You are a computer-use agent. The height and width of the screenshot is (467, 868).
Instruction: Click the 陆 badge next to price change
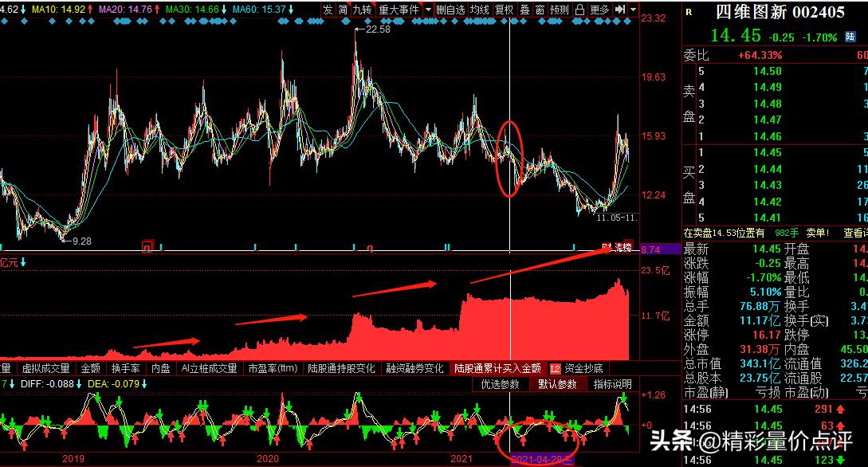click(x=850, y=37)
